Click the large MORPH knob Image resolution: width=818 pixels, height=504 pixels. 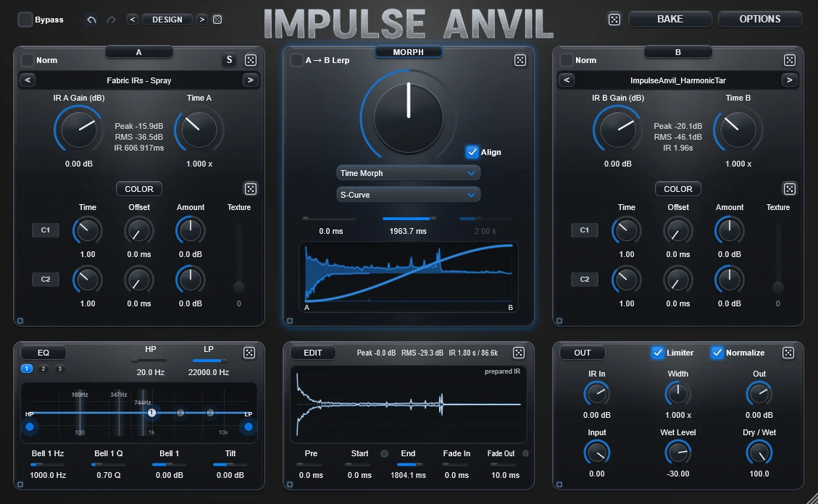[408, 117]
